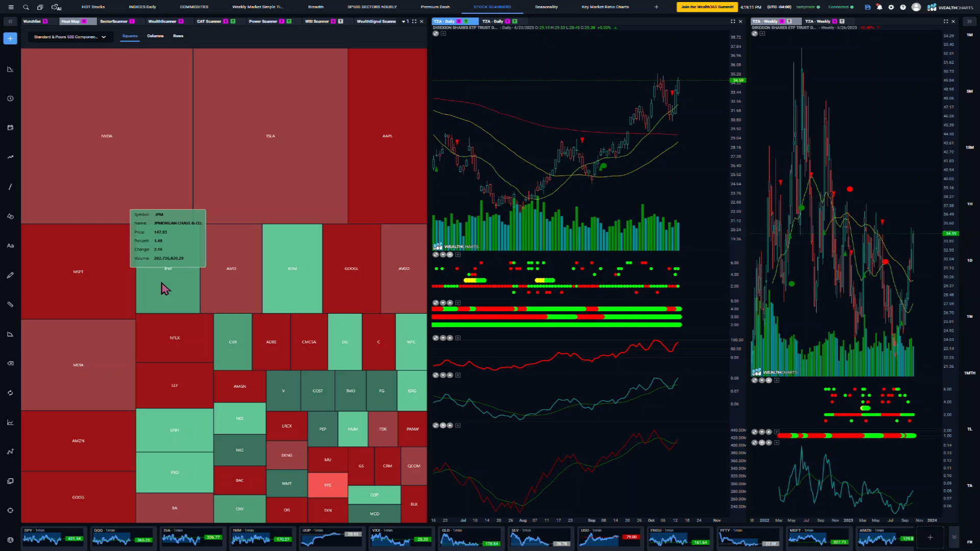Viewport: 980px width, 551px height.
Task: Toggle the T badge on CAT Scanner tab
Action: pos(233,21)
